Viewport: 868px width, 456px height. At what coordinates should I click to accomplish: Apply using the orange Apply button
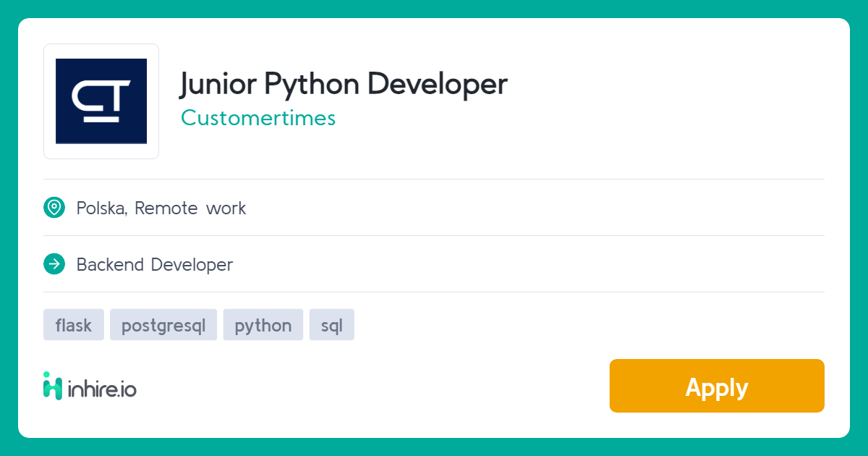(x=717, y=386)
